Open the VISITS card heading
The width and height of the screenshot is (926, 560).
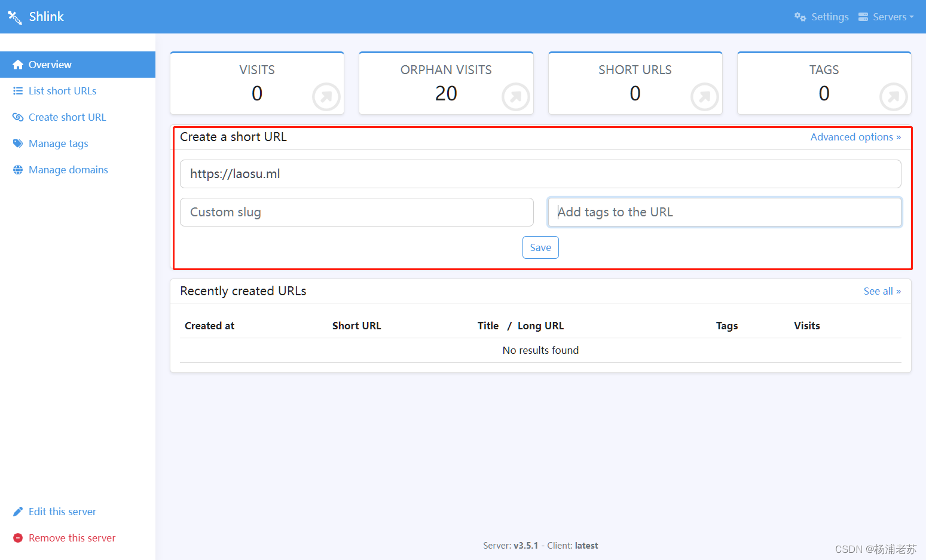tap(257, 70)
